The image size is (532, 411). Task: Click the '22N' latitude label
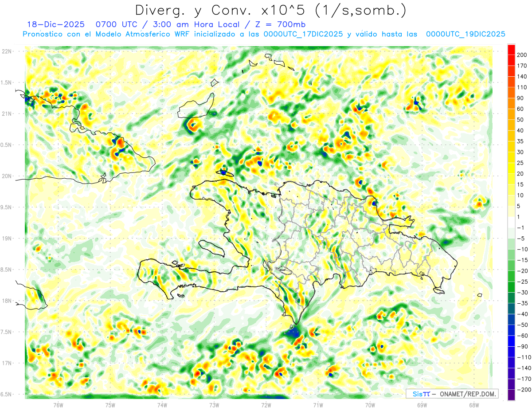click(x=6, y=51)
